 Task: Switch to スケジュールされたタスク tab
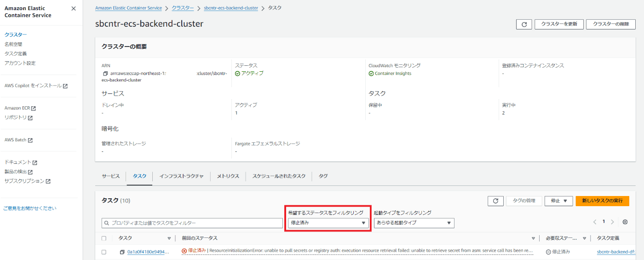click(279, 176)
